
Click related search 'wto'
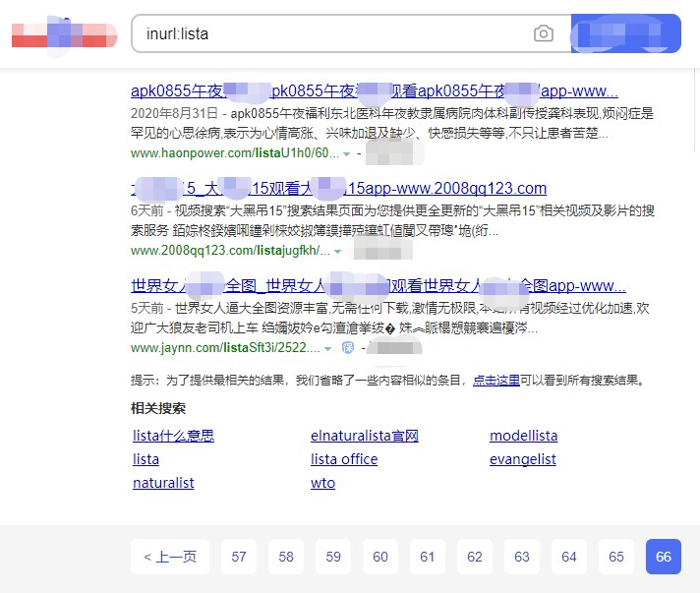tap(322, 483)
